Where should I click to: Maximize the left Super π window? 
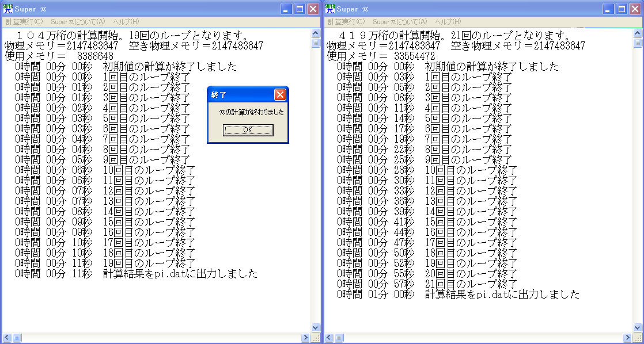point(300,9)
